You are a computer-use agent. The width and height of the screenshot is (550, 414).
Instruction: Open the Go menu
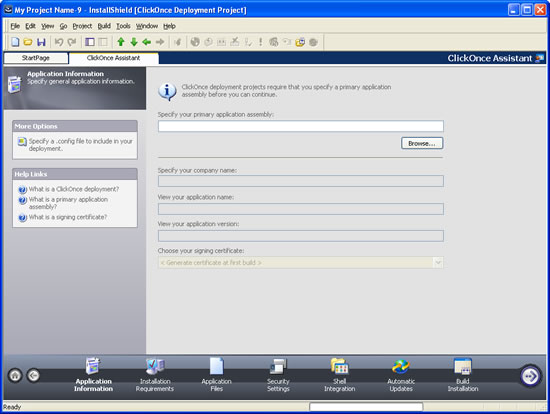click(x=63, y=26)
